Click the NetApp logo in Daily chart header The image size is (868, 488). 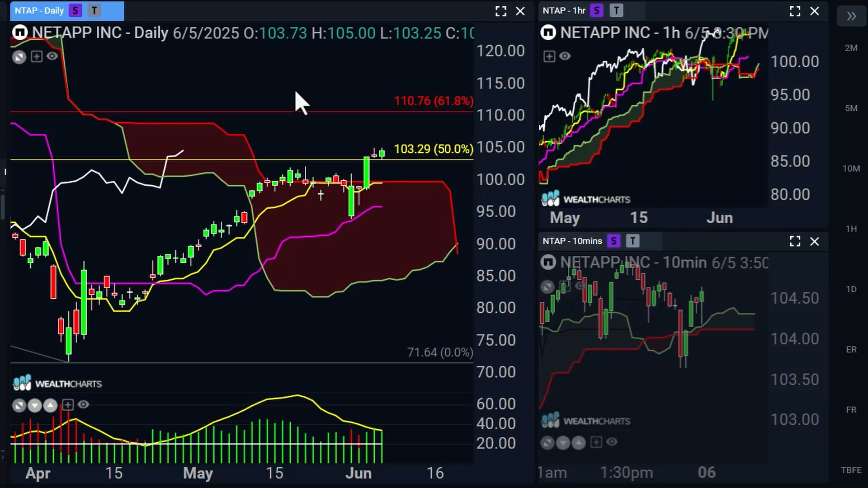[x=20, y=33]
